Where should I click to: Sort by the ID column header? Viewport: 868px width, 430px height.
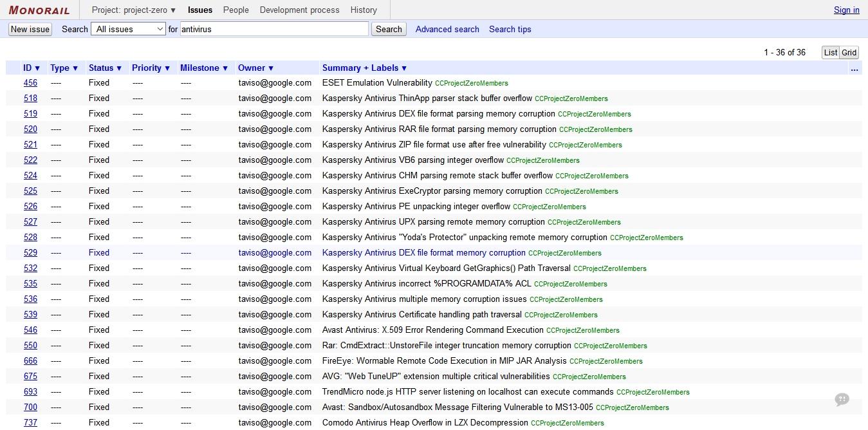point(32,68)
